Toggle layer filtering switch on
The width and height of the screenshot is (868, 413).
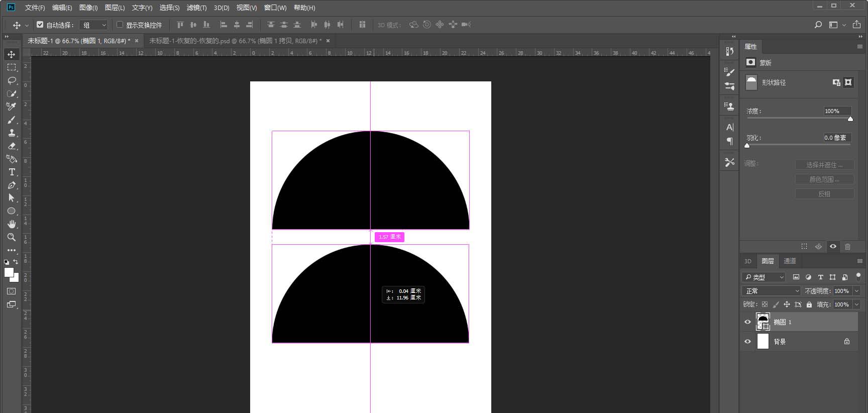858,276
